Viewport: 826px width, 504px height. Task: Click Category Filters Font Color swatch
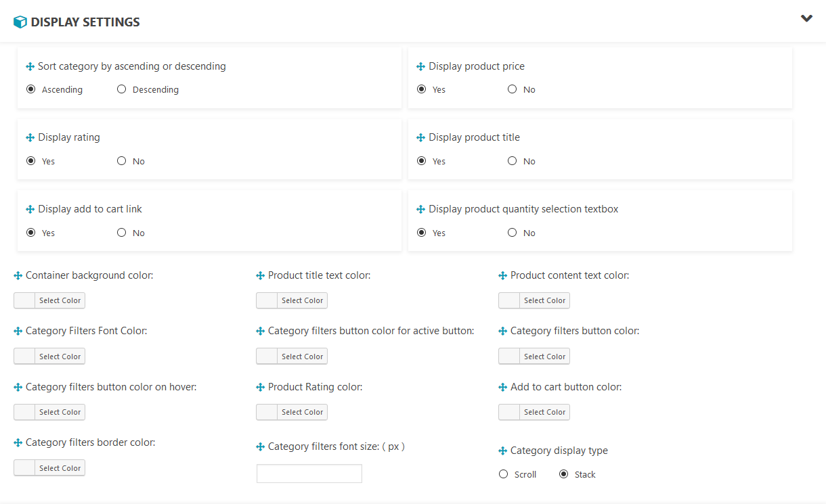24,357
